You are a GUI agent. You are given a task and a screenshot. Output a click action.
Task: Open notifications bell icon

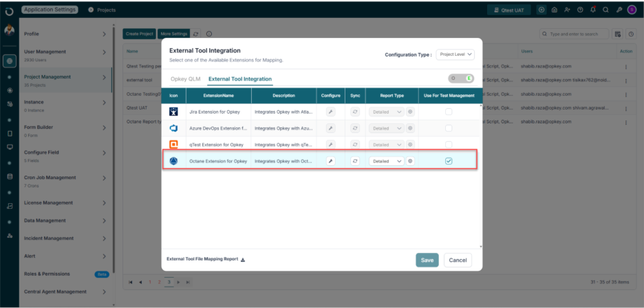click(x=592, y=10)
